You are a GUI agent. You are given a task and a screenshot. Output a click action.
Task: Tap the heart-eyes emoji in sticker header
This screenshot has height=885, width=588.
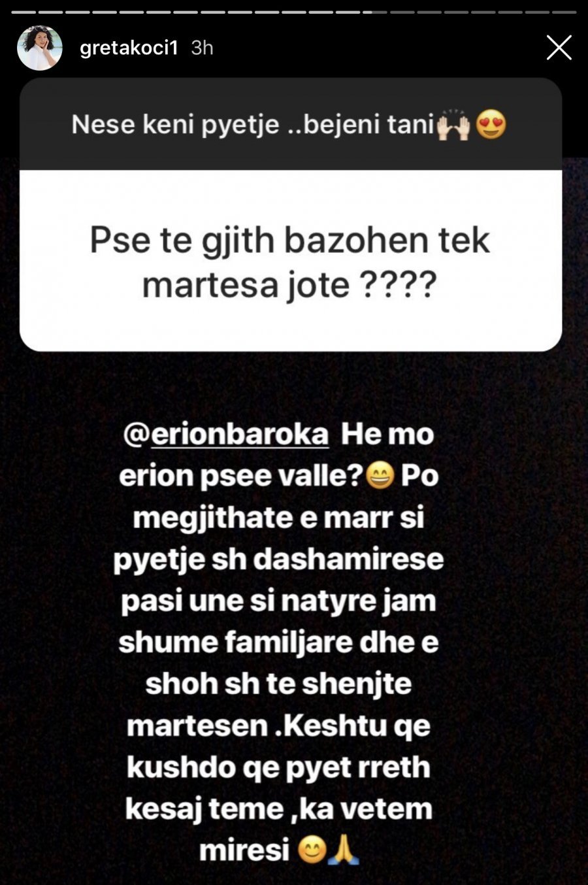[x=491, y=125]
